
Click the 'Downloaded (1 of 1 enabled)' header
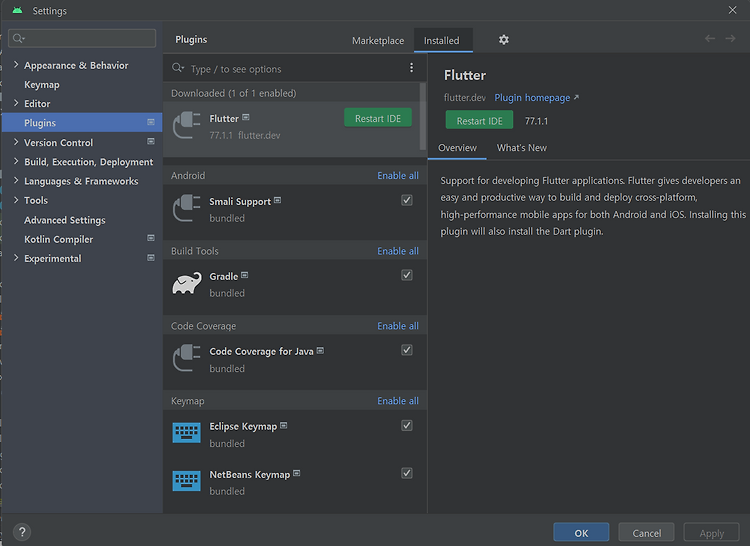[233, 93]
